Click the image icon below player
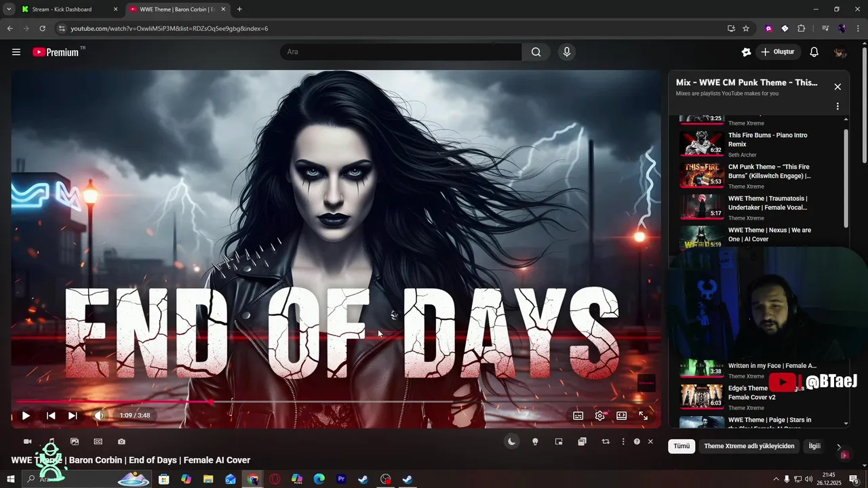Viewport: 868px width, 488px height. tap(75, 442)
